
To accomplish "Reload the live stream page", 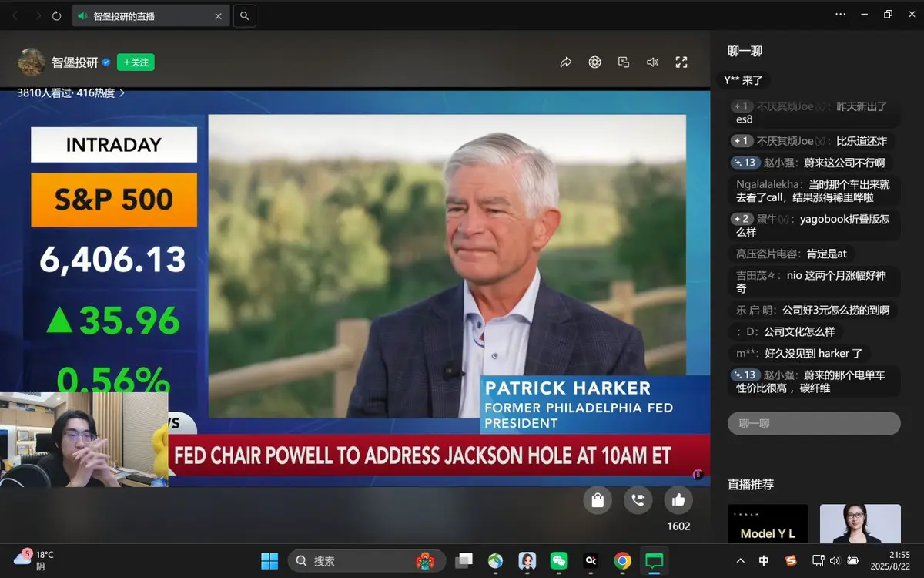I will pyautogui.click(x=56, y=15).
